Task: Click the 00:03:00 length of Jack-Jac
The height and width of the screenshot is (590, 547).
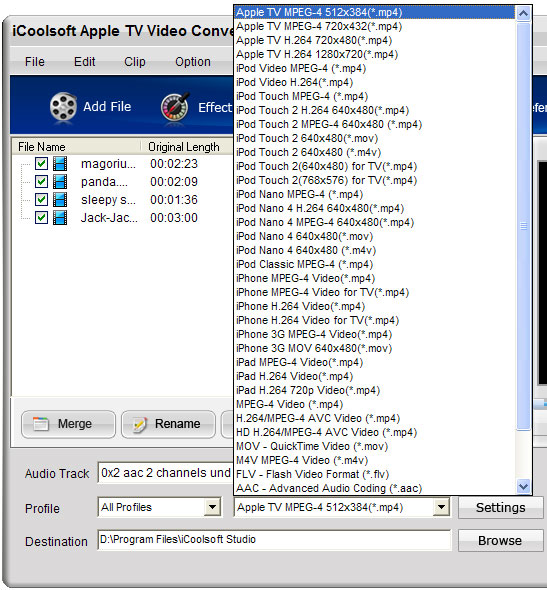Action: point(174,218)
